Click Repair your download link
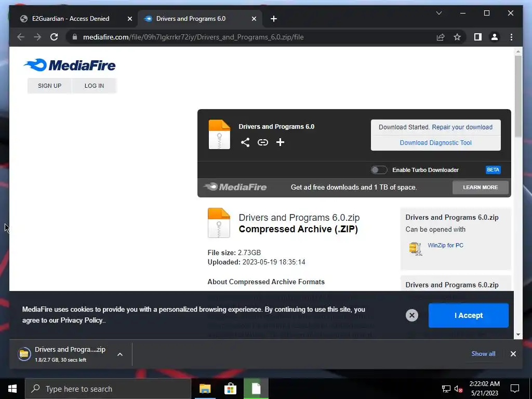The height and width of the screenshot is (399, 532). [x=462, y=127]
